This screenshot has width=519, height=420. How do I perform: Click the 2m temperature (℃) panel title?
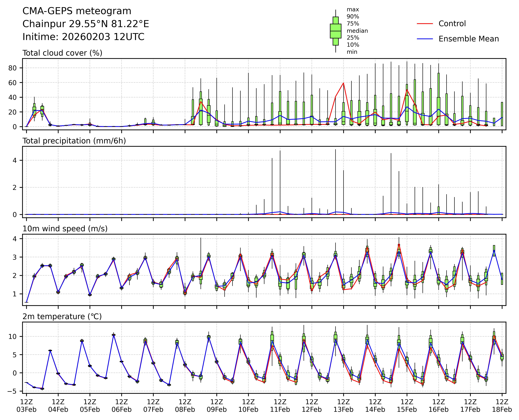tap(62, 316)
